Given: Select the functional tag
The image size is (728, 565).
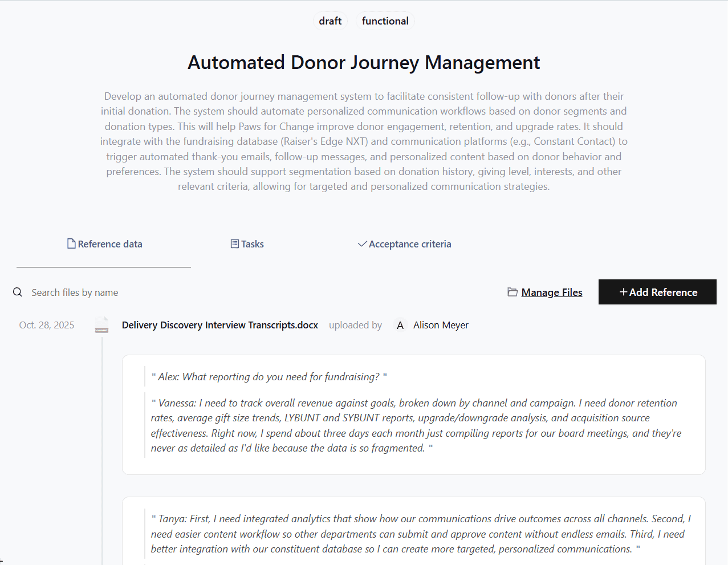Looking at the screenshot, I should pyautogui.click(x=385, y=21).
